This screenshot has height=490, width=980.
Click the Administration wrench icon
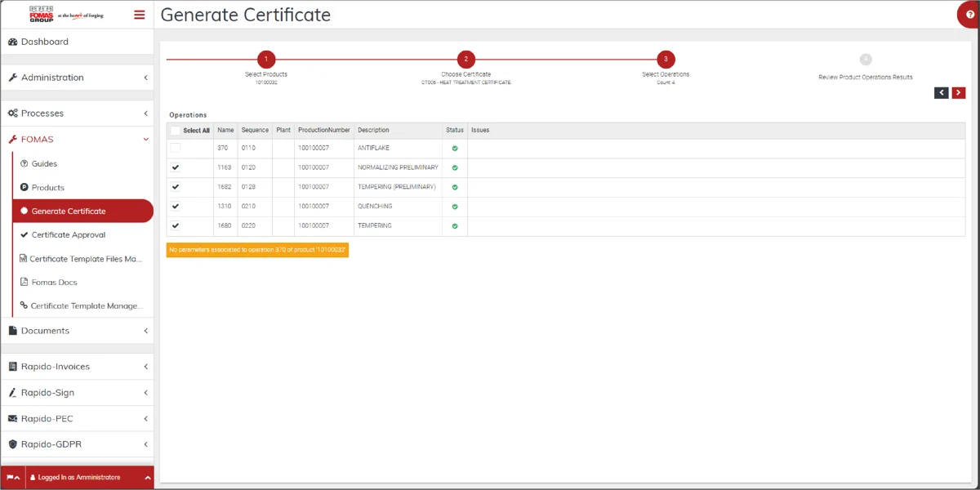point(12,78)
